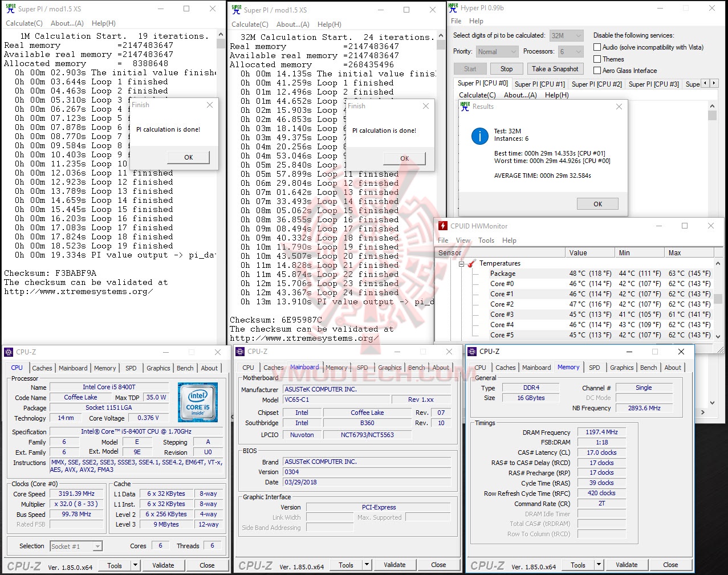Click the Stop button in Hyper PI
Viewport: 728px width, 575px height.
coord(507,69)
